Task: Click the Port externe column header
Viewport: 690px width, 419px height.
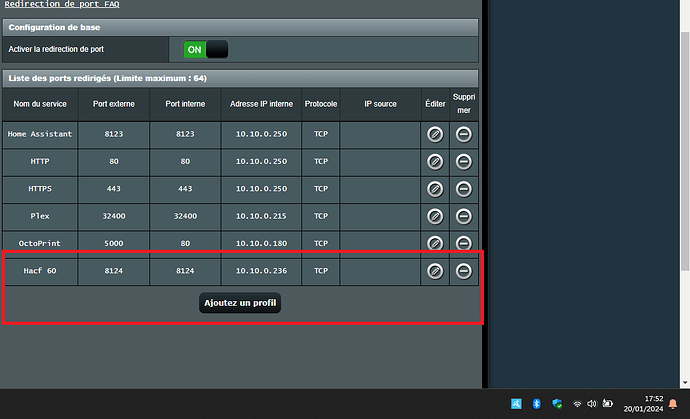Action: click(x=114, y=104)
